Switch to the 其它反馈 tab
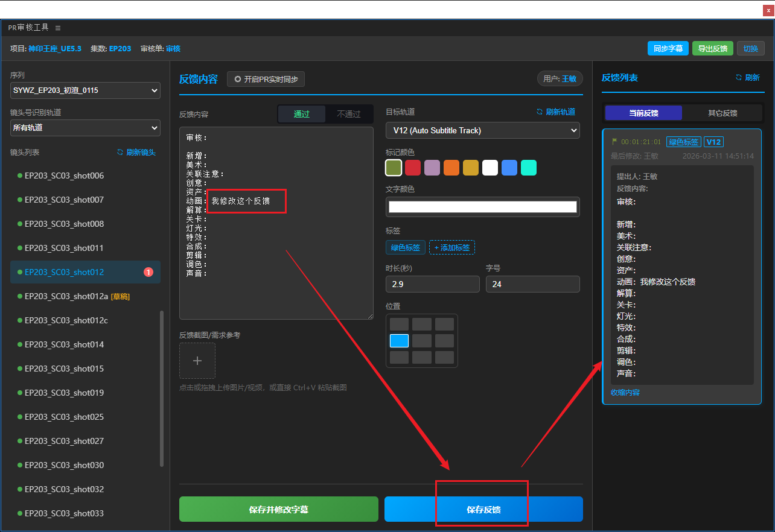This screenshot has width=775, height=532. pyautogui.click(x=722, y=113)
